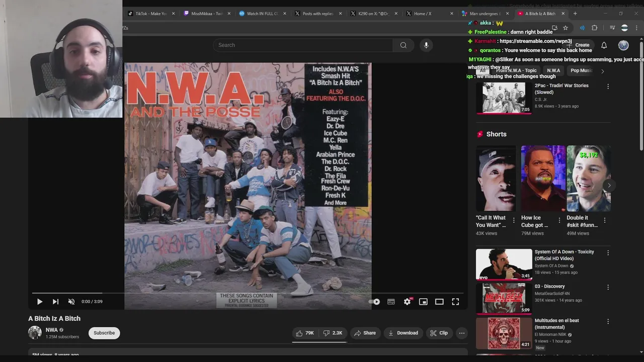This screenshot has width=644, height=362.
Task: Select the "Pop Music" filter chip
Action: click(582, 71)
